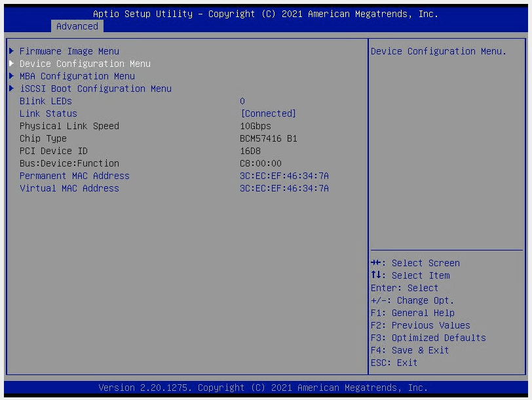Choose F3: Optimized Defaults in legend

pos(428,338)
